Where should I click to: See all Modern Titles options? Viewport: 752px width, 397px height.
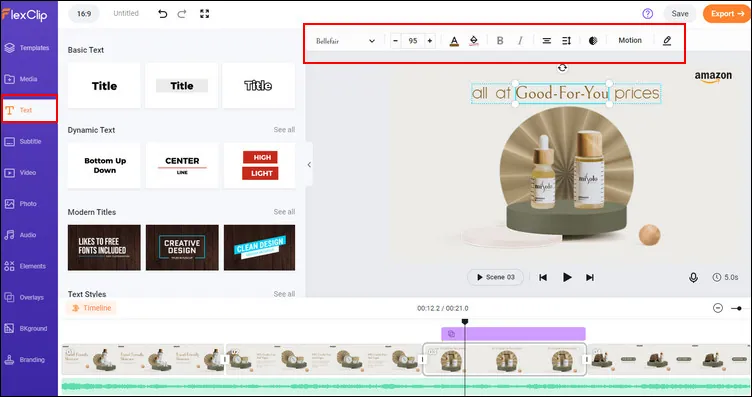tap(284, 212)
